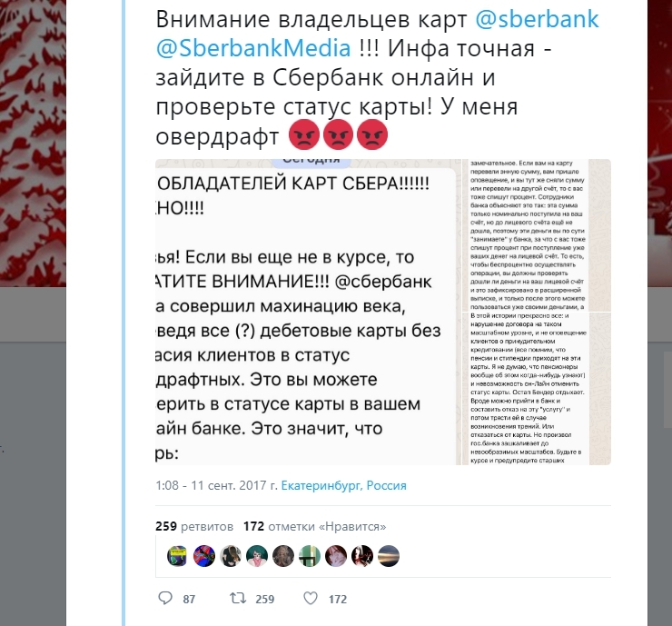Viewport: 672px width, 626px height.
Task: Open the first liker's avatar
Action: click(177, 556)
